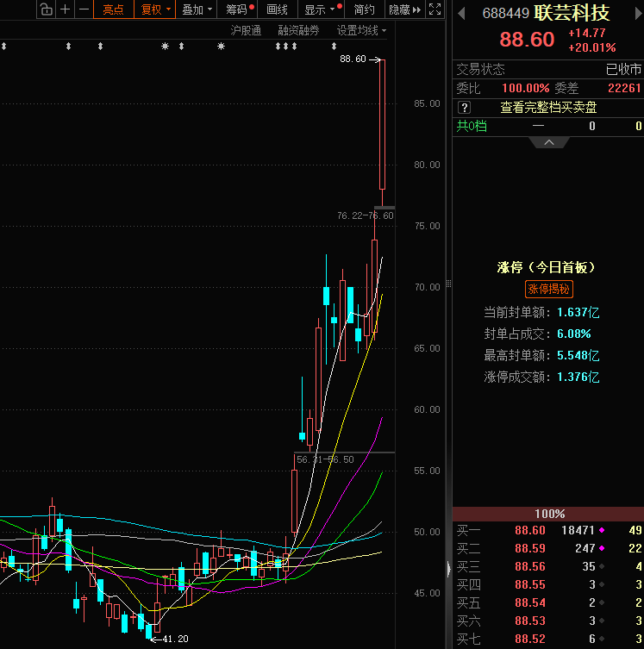
Task: Click the 买二 price 88.59
Action: pos(529,548)
